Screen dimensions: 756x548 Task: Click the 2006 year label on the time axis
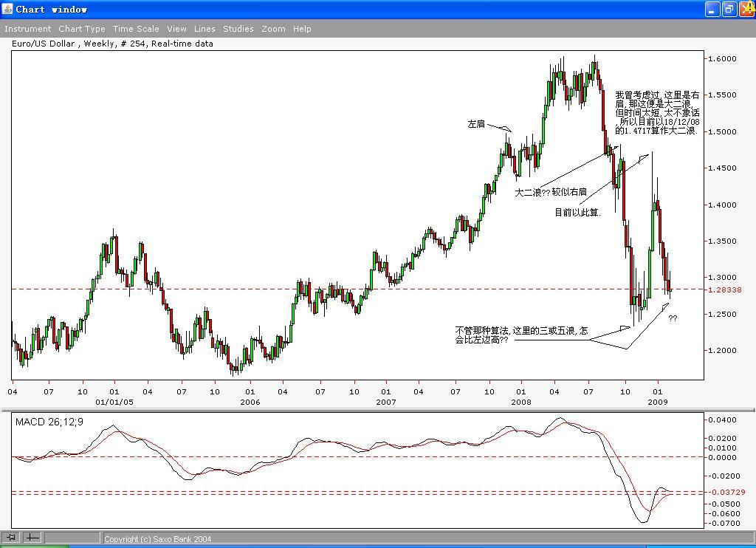pos(250,402)
